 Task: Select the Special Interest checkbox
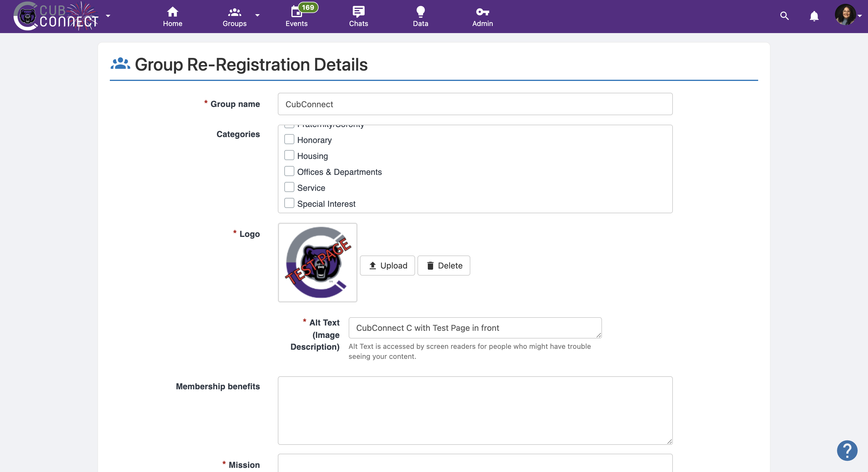[289, 203]
